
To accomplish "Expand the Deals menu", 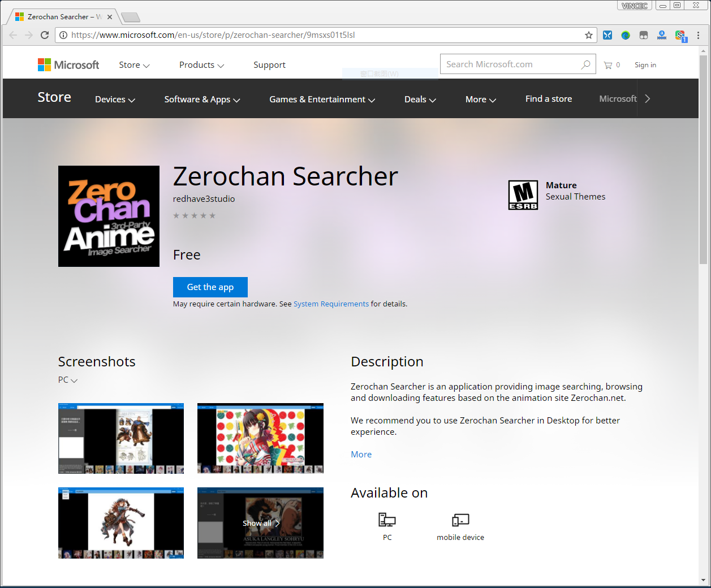I will tap(420, 100).
